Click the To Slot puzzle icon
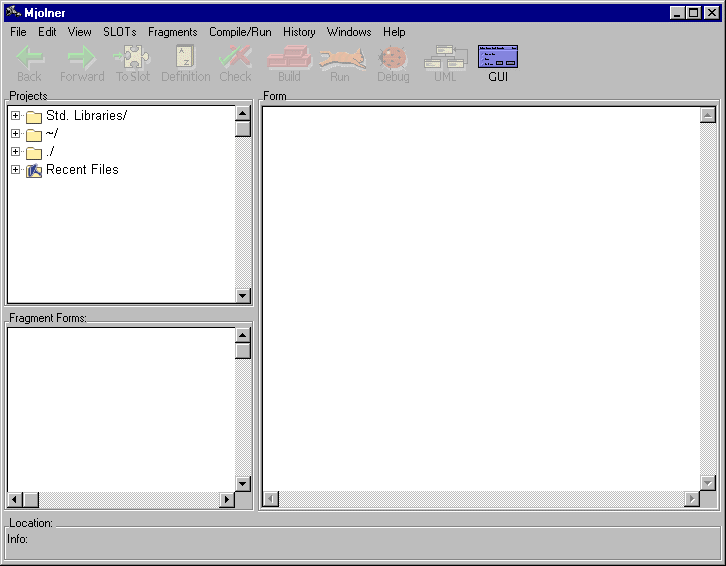The width and height of the screenshot is (726, 566). click(x=133, y=58)
